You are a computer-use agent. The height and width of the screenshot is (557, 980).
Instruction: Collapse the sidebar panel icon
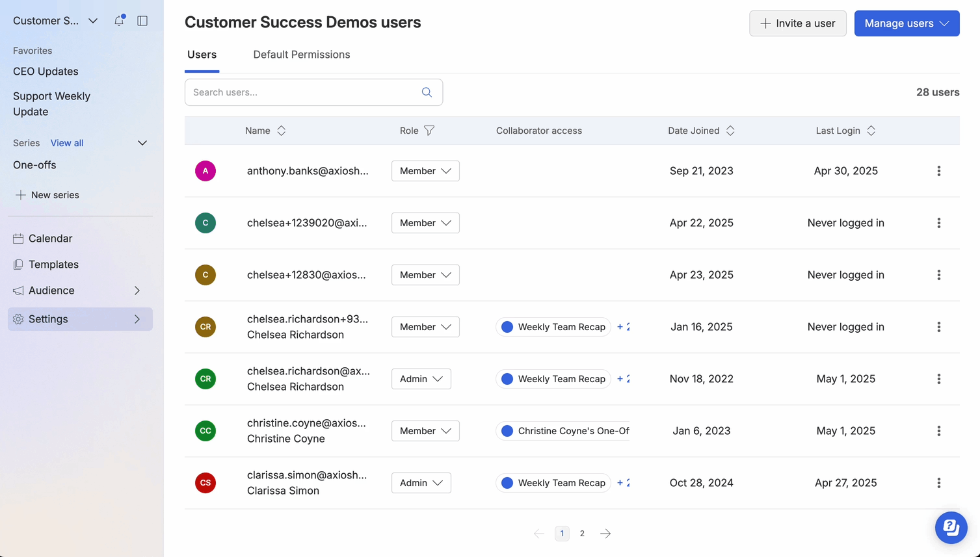pyautogui.click(x=142, y=21)
